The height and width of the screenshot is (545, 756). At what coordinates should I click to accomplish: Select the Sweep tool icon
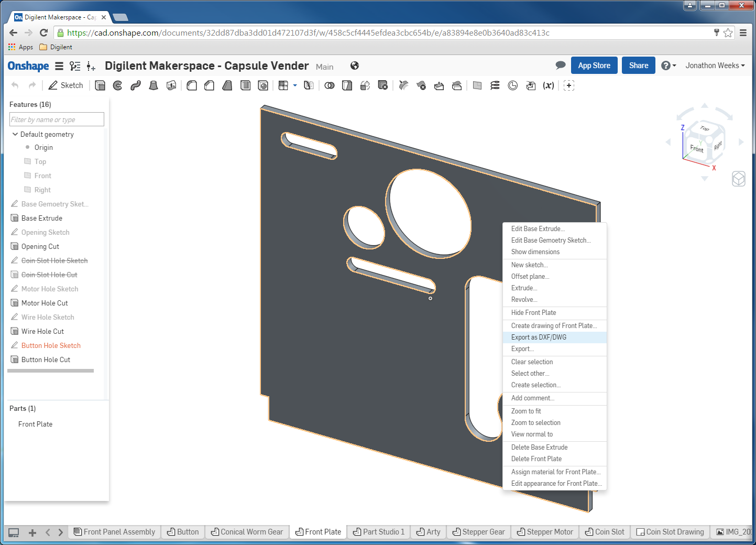[x=136, y=85]
